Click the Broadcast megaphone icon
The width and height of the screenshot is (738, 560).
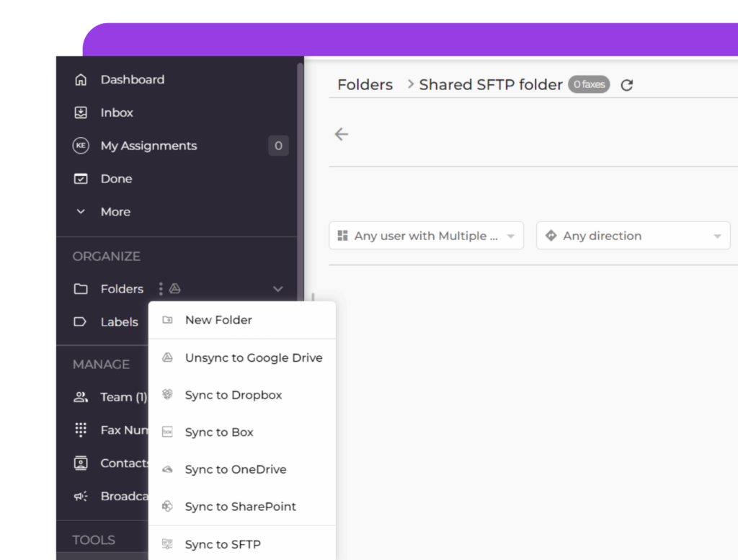[81, 496]
